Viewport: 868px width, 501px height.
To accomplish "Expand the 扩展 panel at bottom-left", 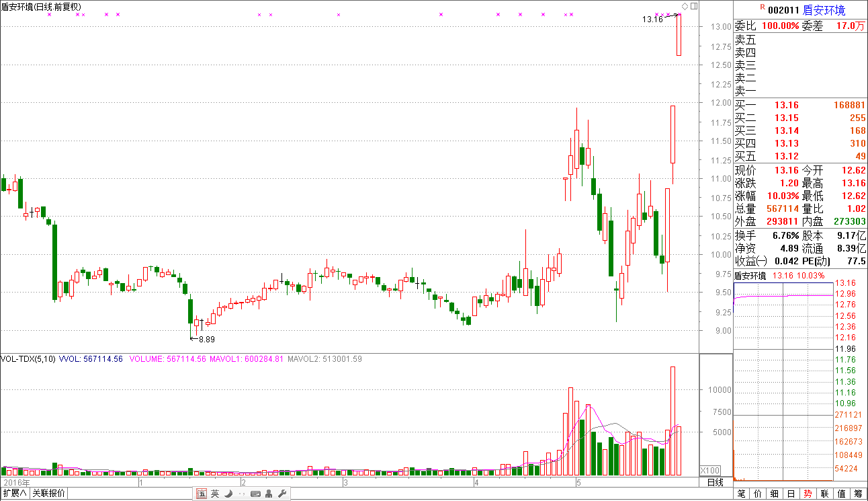I will click(14, 494).
